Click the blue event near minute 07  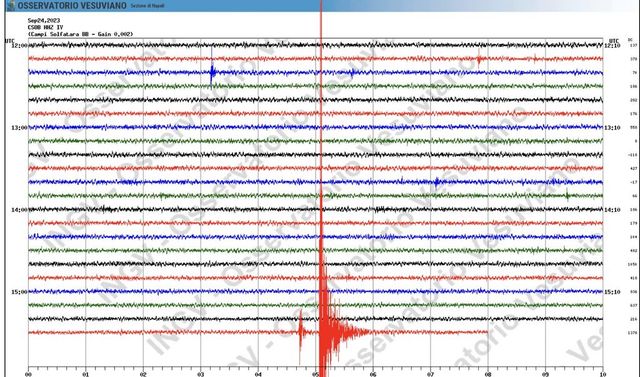click(437, 182)
